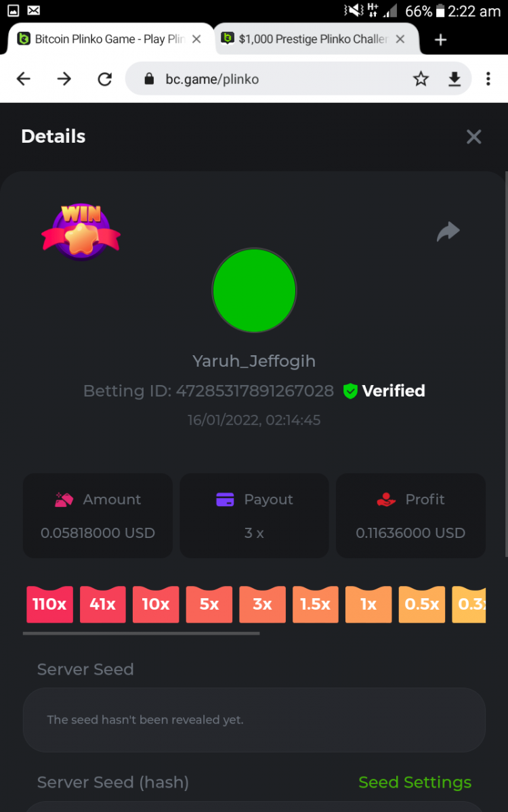Tap the green user avatar

pos(254,290)
